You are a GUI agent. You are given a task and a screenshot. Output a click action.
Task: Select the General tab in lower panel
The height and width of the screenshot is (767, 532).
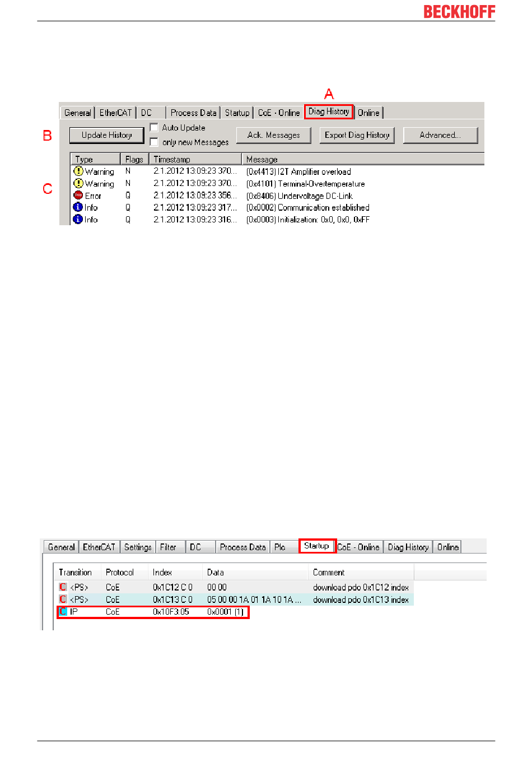point(61,547)
